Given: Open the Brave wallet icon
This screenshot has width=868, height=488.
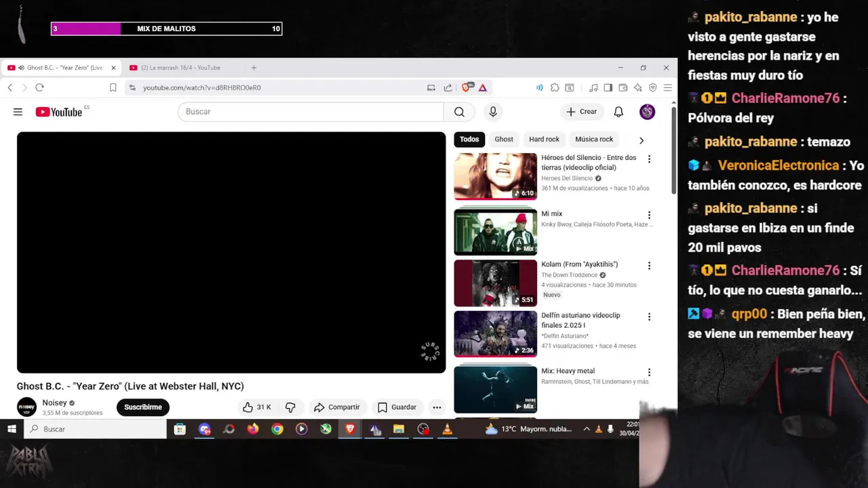Looking at the screenshot, I should click(x=623, y=87).
